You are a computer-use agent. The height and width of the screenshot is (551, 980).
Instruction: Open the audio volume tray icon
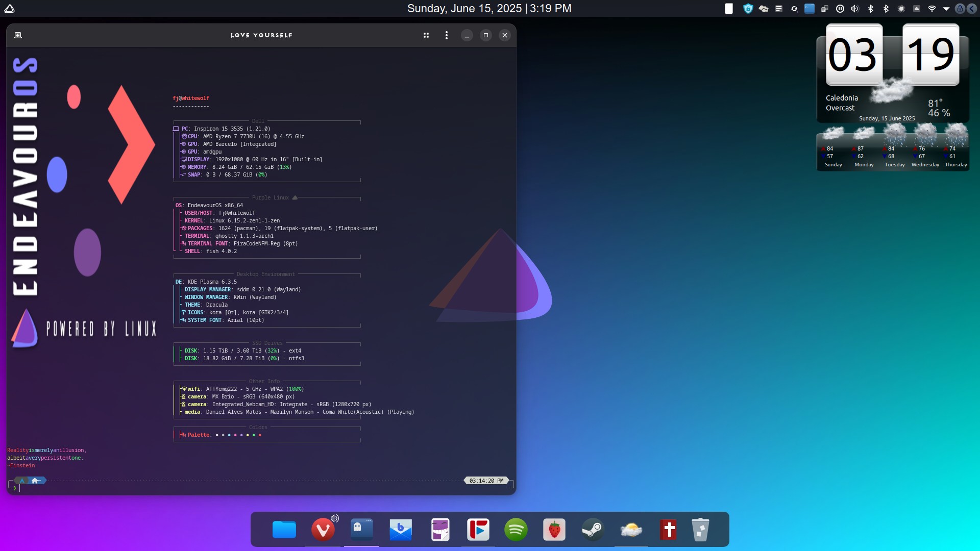855,9
